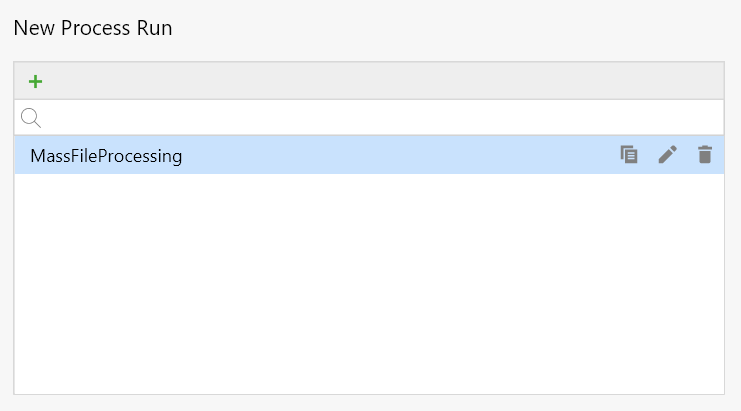Delete MassFileProcessing using the trash icon
Image resolution: width=741 pixels, height=411 pixels.
pos(705,155)
